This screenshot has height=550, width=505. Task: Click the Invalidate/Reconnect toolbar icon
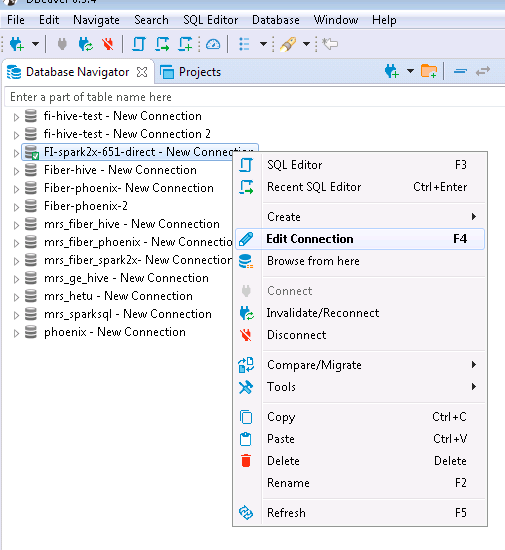(86, 44)
